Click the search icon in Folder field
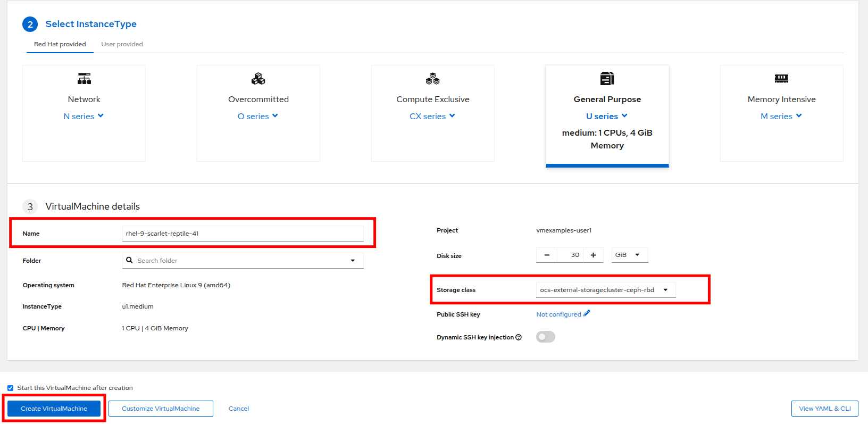 click(x=129, y=260)
